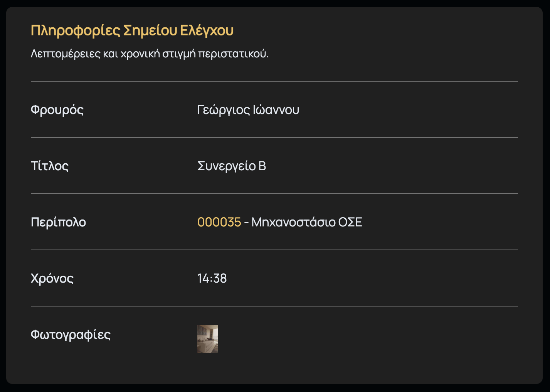
Task: Click the location text Μηχανοστάσιο ΟΣΕ
Action: [x=306, y=222]
